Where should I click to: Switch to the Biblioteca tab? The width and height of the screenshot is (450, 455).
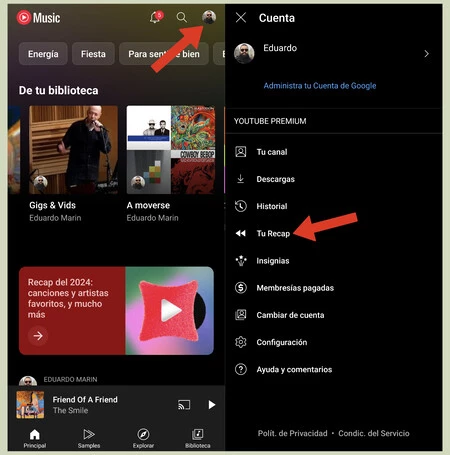[198, 438]
